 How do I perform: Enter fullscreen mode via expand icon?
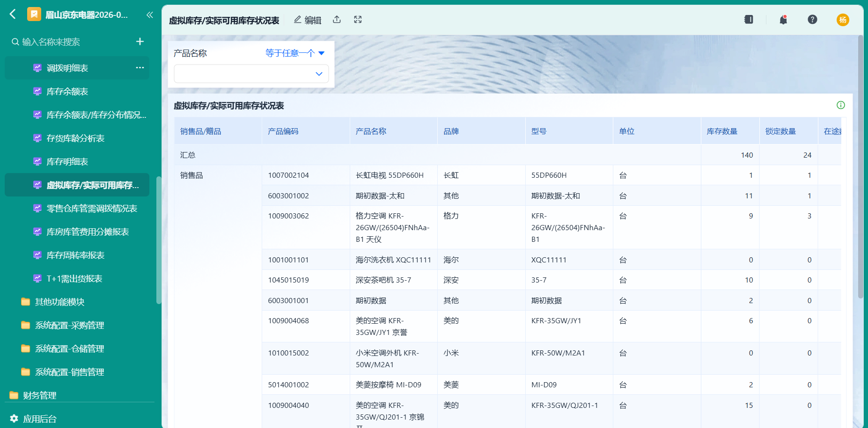coord(358,20)
